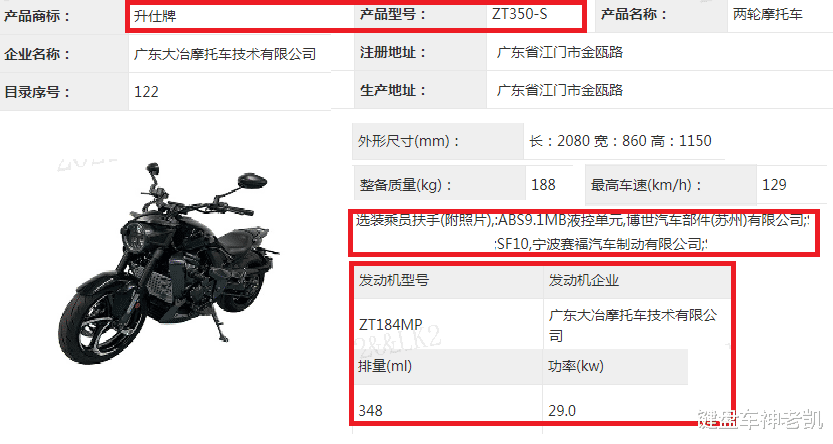Viewport: 833px width, 444px height.
Task: Click the 两轮摩托车 product name cell
Action: click(767, 14)
